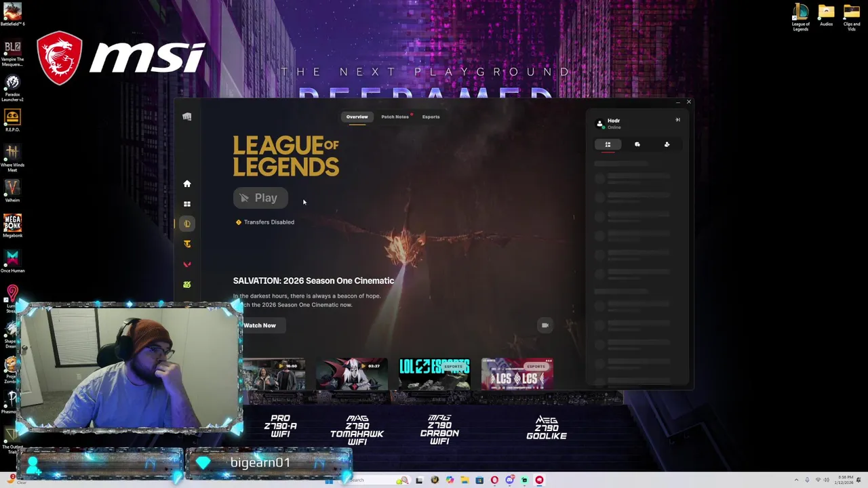Open Megabonk desktop shortcut
This screenshot has width=868, height=488.
point(12,226)
